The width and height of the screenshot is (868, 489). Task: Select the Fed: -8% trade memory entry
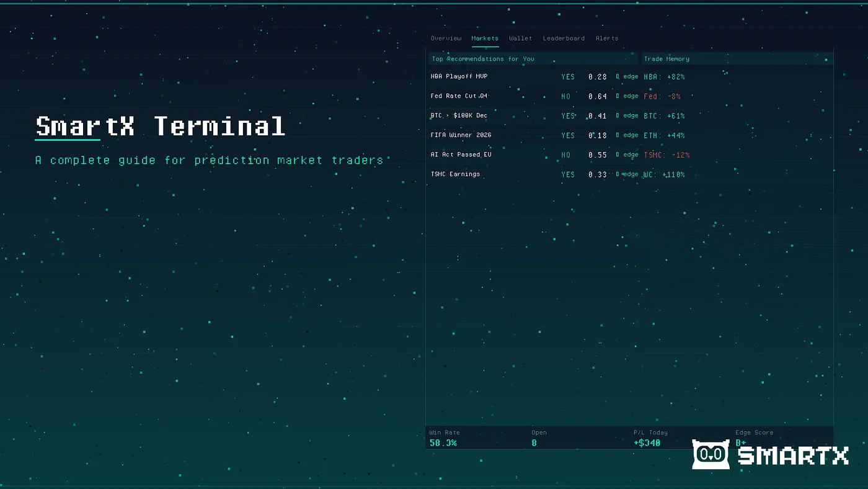click(662, 97)
